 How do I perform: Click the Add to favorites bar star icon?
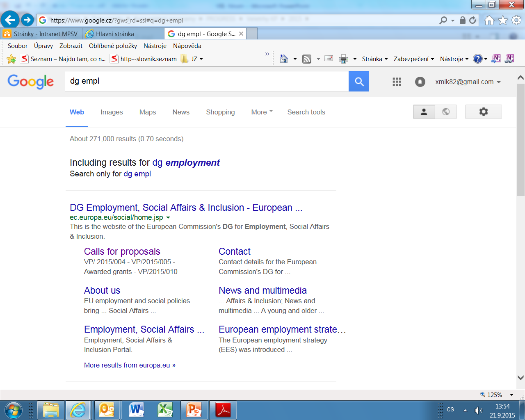(x=11, y=59)
